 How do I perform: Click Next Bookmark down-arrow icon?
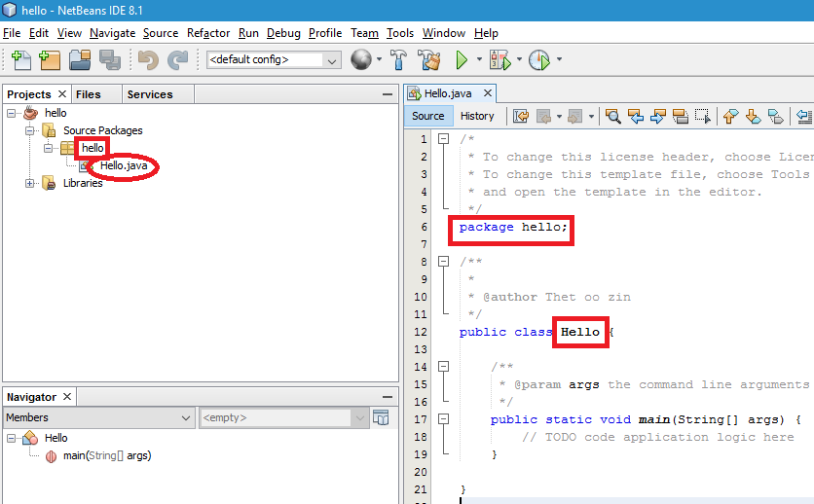(x=753, y=116)
